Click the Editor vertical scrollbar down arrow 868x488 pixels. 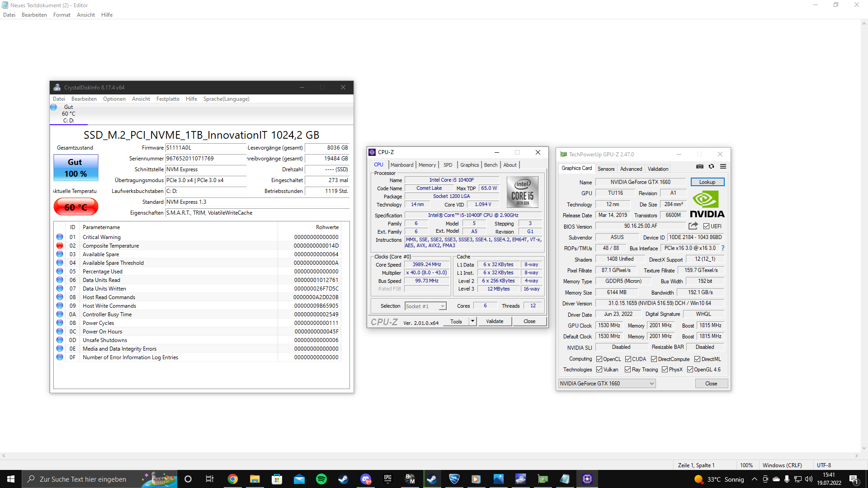click(x=864, y=449)
